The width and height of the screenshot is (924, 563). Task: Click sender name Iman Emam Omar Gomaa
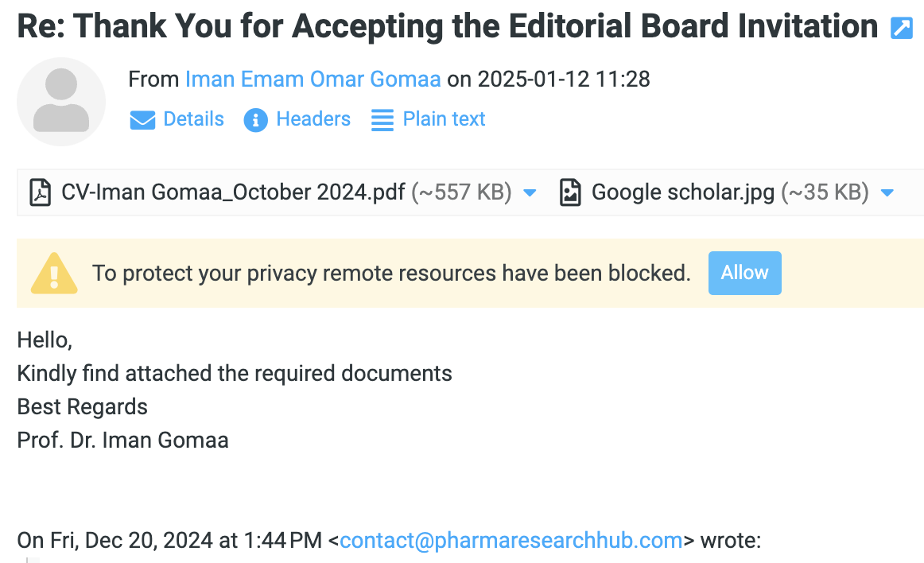point(313,79)
